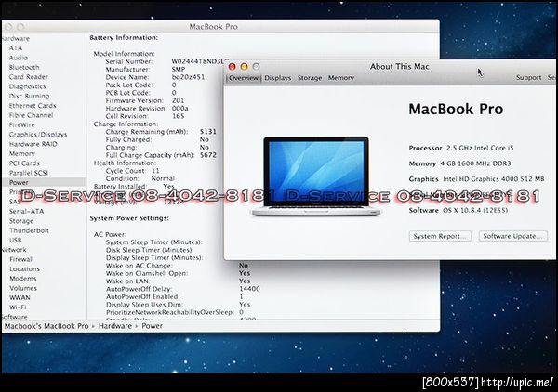Select Serial-ATA in sidebar

27,211
